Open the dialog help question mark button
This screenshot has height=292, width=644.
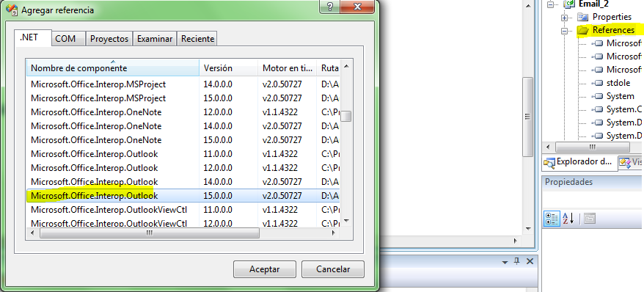pyautogui.click(x=331, y=7)
